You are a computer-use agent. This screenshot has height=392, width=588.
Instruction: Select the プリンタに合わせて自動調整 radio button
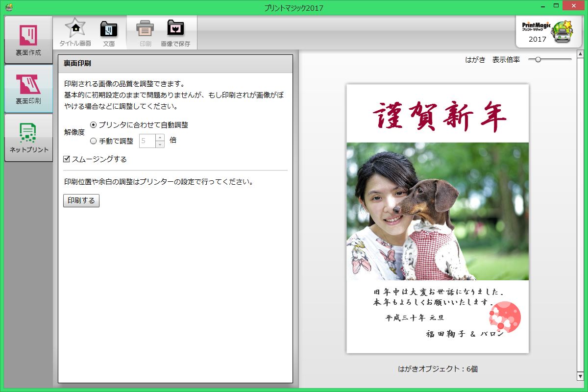click(x=93, y=125)
